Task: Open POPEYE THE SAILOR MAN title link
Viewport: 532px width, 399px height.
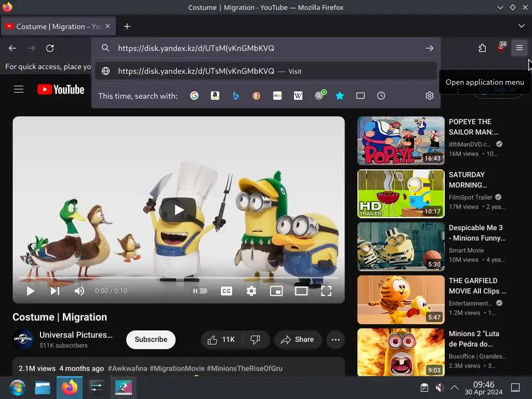Action: 474,127
